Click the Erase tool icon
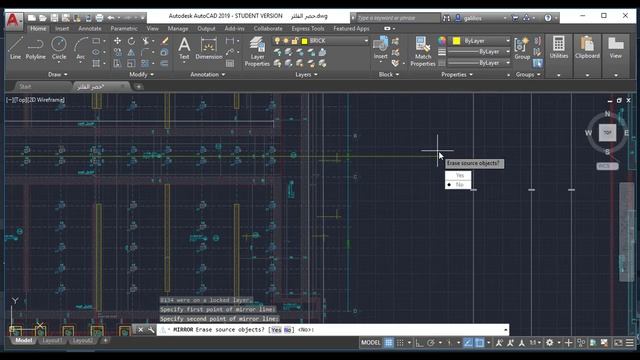 tap(164, 41)
